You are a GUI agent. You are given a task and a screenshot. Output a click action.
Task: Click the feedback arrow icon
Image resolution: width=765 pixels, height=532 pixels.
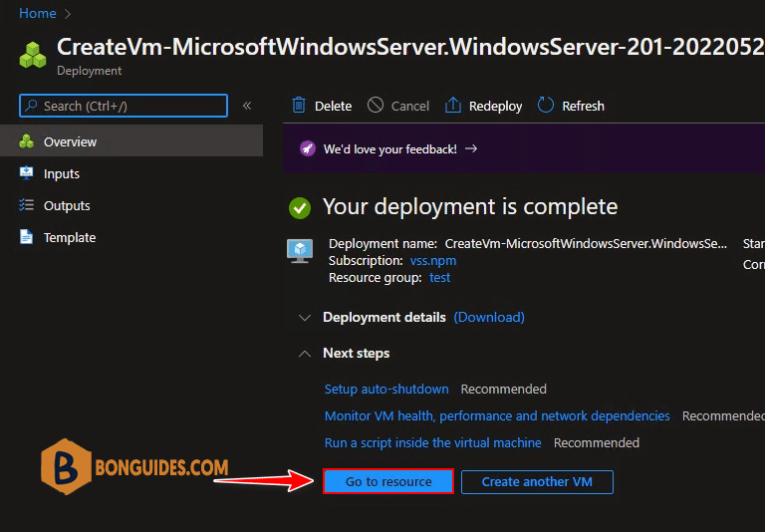471,148
